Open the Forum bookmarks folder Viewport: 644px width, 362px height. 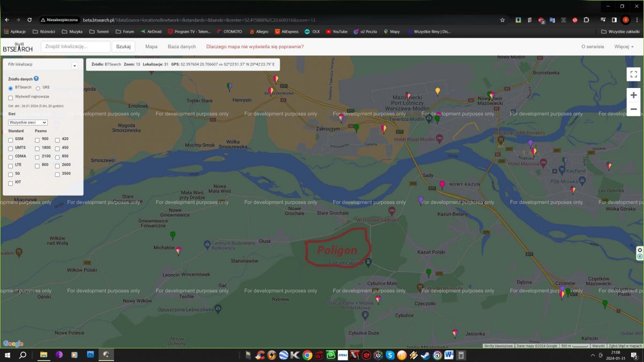click(x=125, y=32)
